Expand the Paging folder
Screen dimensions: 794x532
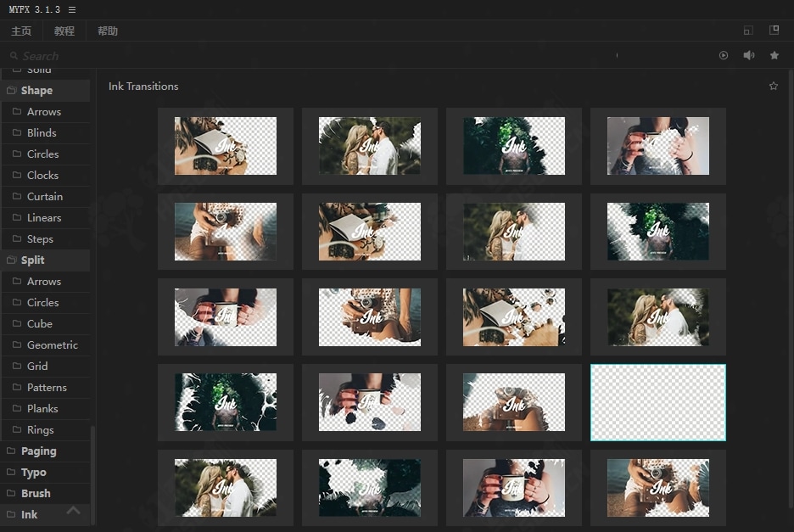(46, 451)
